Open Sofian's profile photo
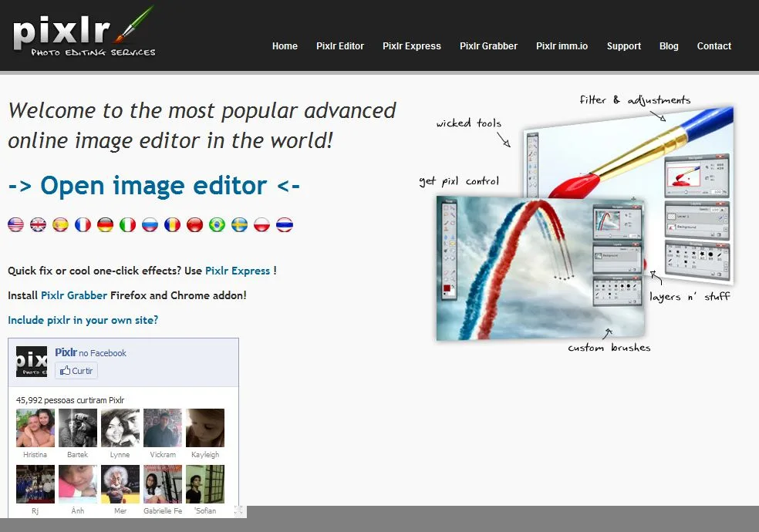759x532 pixels. [205, 484]
